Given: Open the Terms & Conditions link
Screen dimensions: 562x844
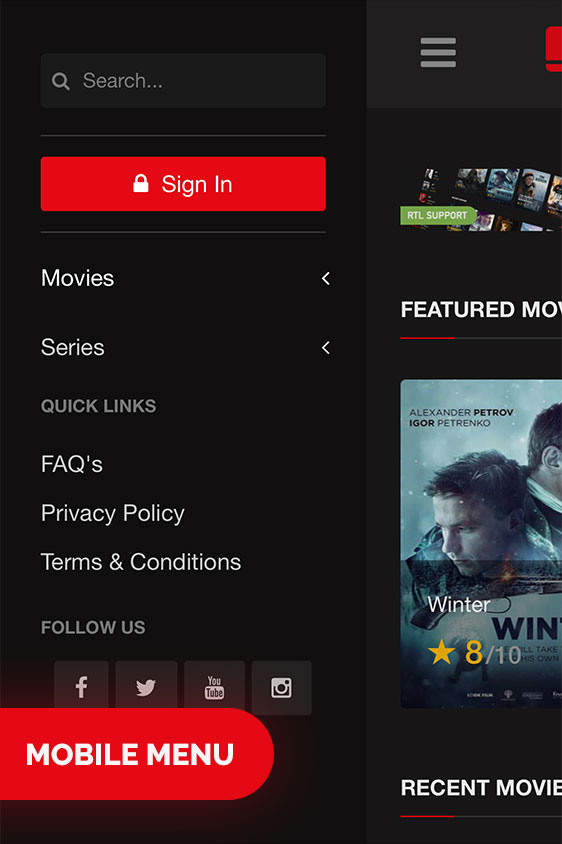Looking at the screenshot, I should [x=141, y=562].
